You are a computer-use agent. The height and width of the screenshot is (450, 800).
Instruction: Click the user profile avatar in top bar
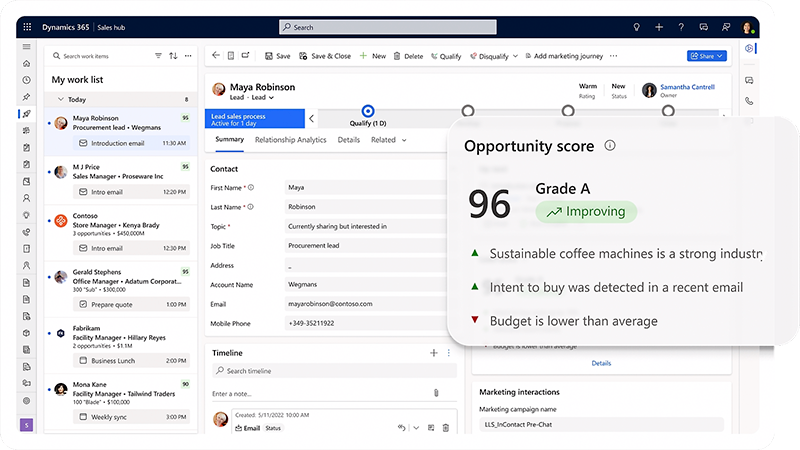click(x=747, y=27)
